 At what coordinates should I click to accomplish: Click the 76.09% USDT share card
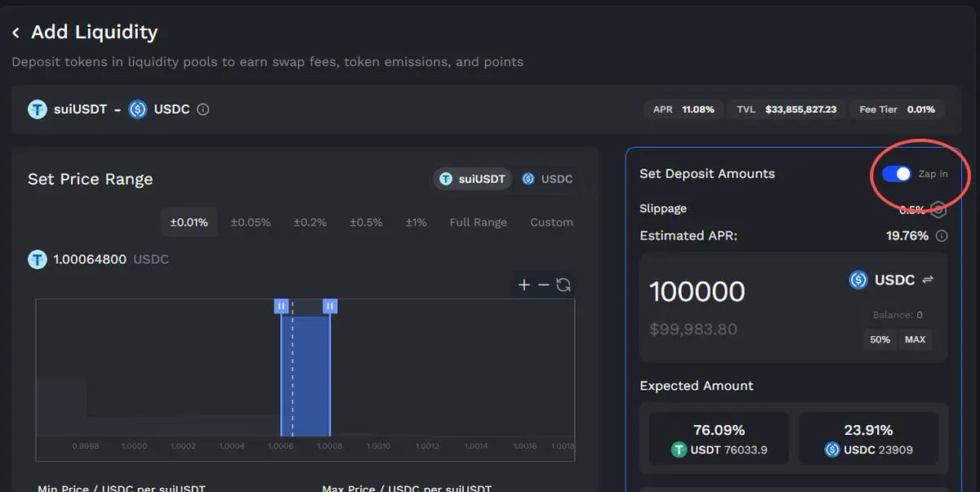coord(719,439)
